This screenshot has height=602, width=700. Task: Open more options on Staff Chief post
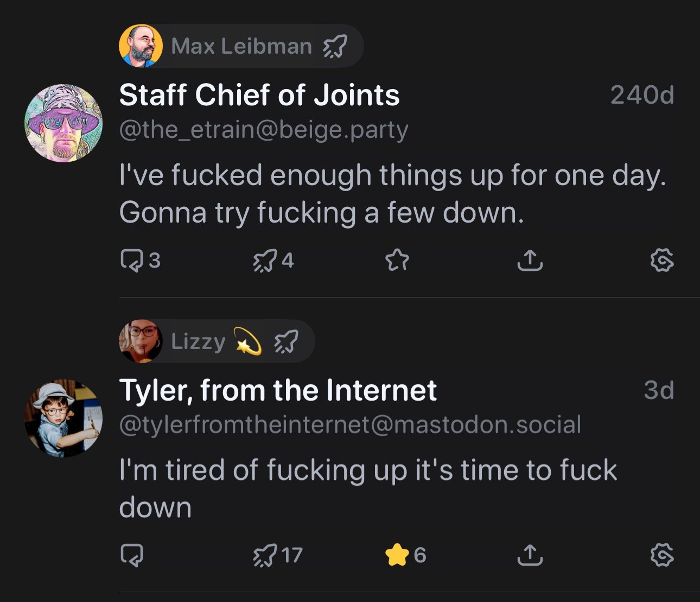[662, 260]
